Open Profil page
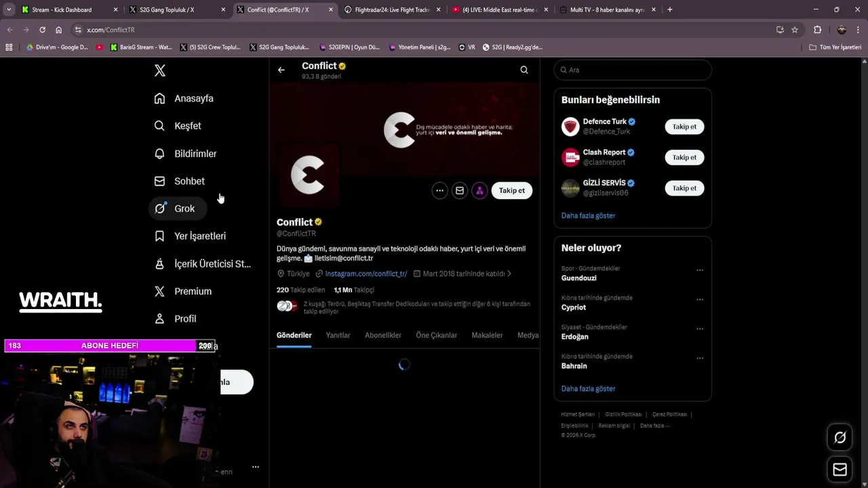Screen dimensions: 868x488 click(x=175, y=319)
